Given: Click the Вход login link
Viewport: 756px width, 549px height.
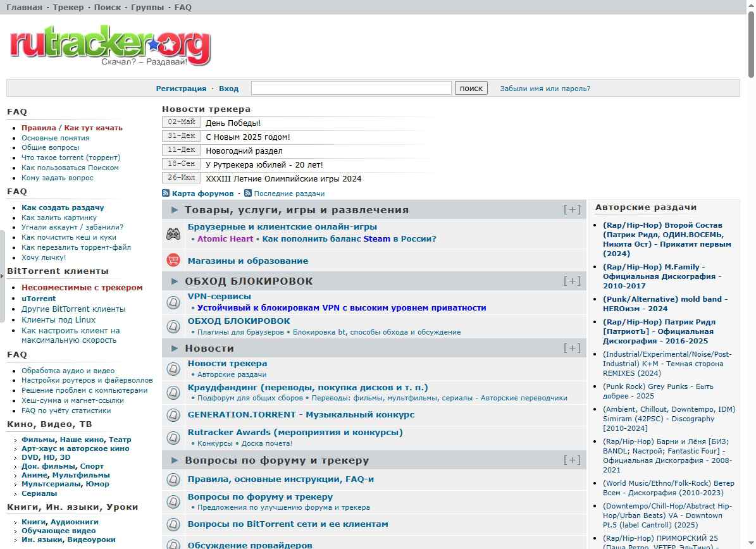Looking at the screenshot, I should pyautogui.click(x=228, y=89).
